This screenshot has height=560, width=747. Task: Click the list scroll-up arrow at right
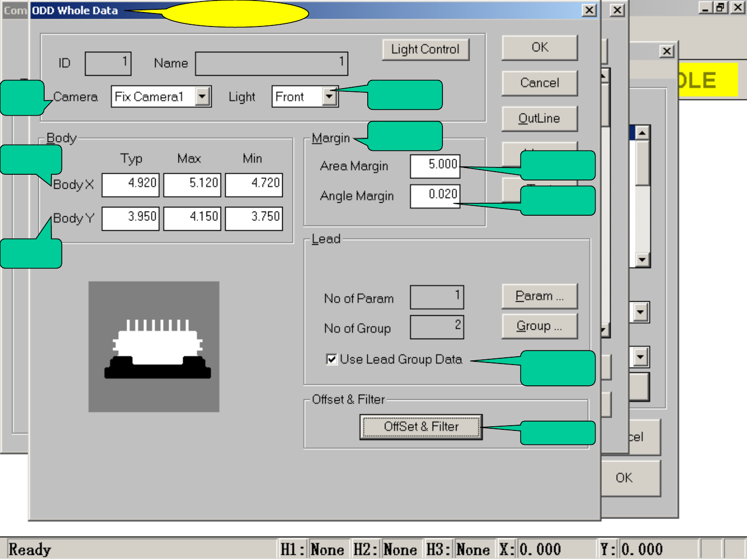pos(642,133)
